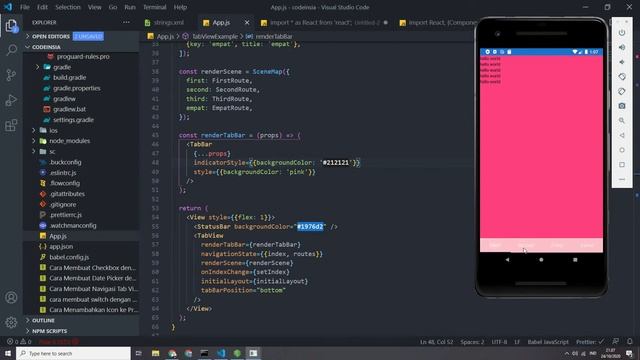
Task: Change indentation via Spaces: 2
Action: point(472,342)
